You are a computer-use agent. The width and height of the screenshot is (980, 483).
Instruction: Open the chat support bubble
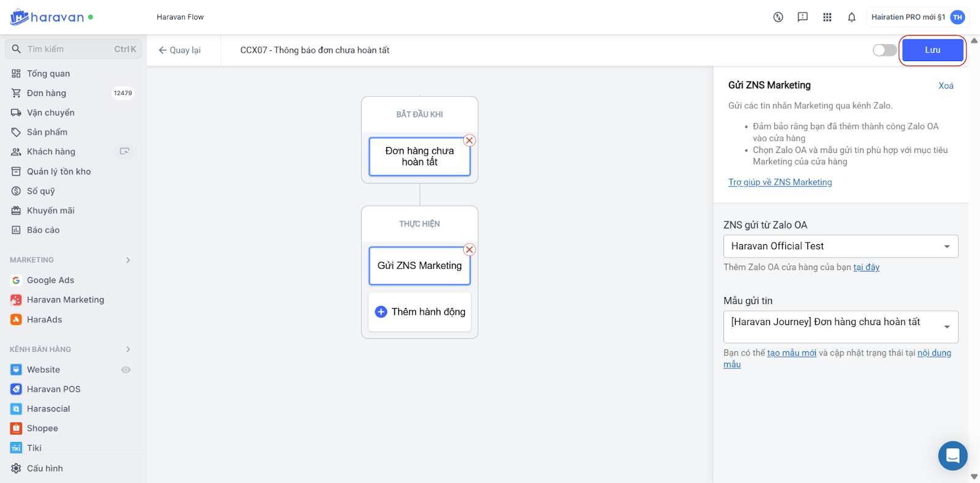tap(952, 455)
